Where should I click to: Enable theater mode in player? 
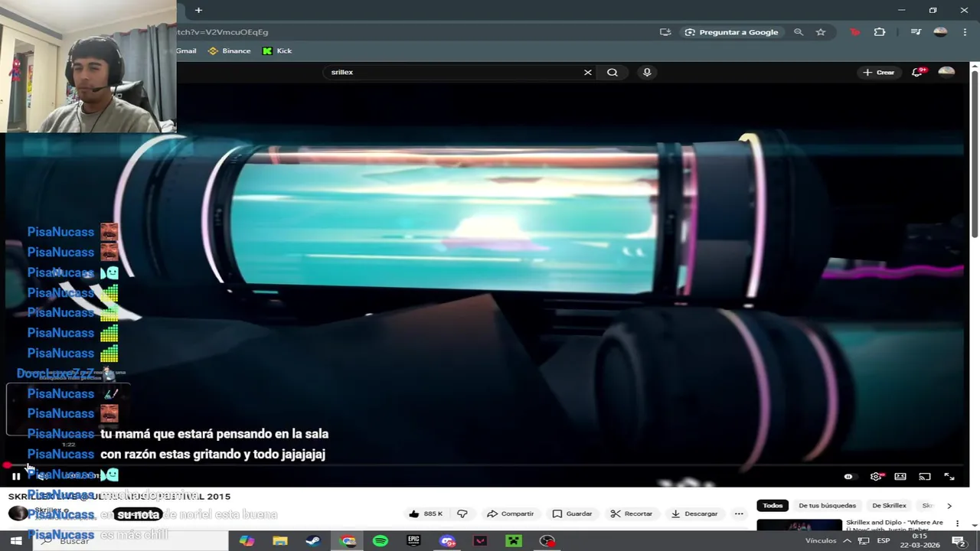(900, 476)
